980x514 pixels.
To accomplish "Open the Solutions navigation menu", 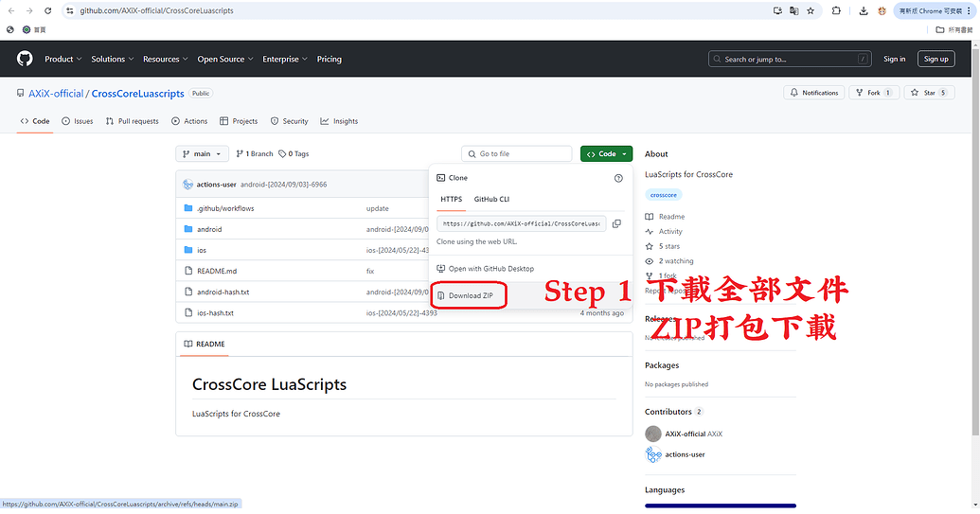I will [x=113, y=59].
